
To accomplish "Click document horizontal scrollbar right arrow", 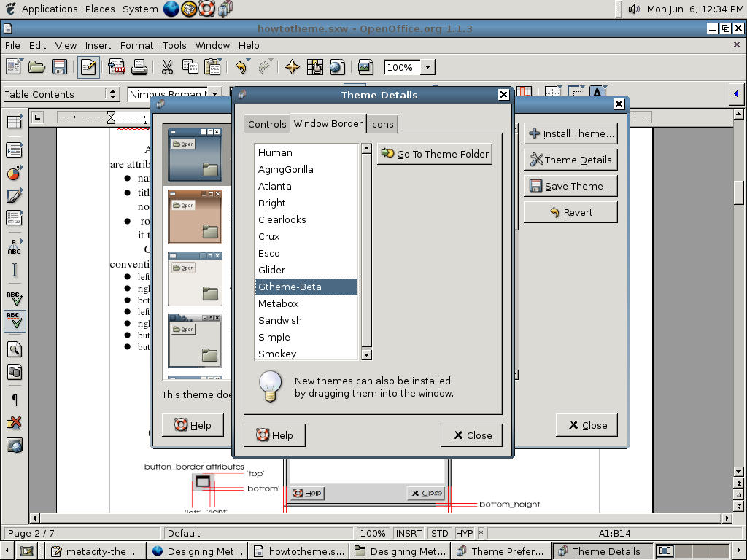I will pyautogui.click(x=727, y=518).
